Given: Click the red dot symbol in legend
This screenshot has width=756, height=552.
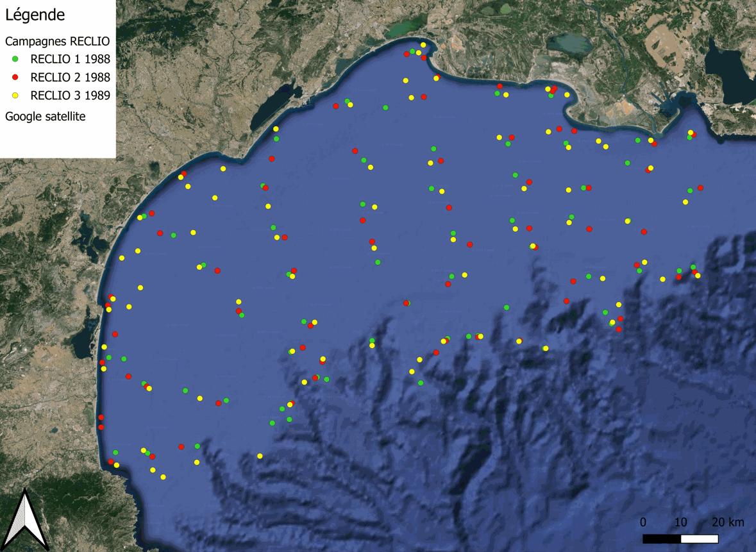Looking at the screenshot, I should (x=15, y=77).
